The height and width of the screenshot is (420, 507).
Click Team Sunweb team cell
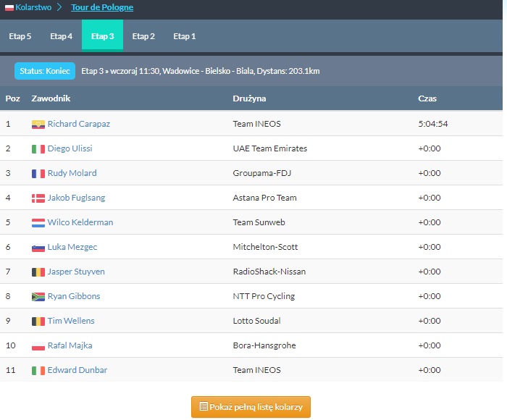259,222
